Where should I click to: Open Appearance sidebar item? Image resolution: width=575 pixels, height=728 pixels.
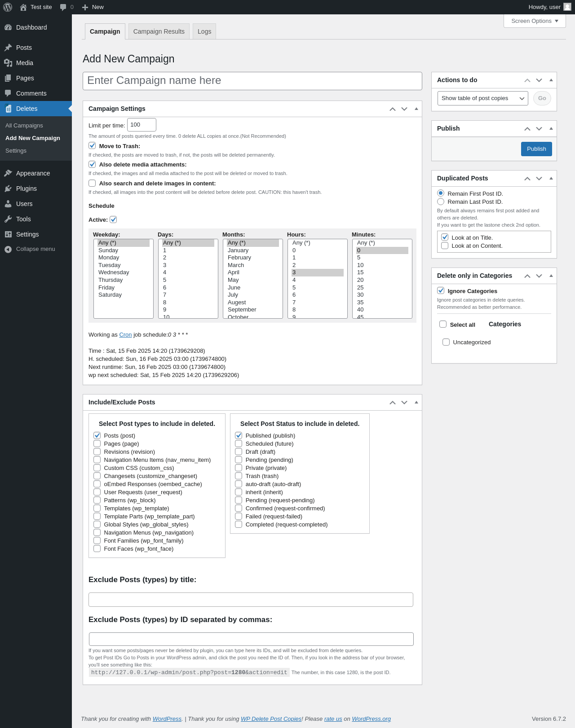point(36,173)
